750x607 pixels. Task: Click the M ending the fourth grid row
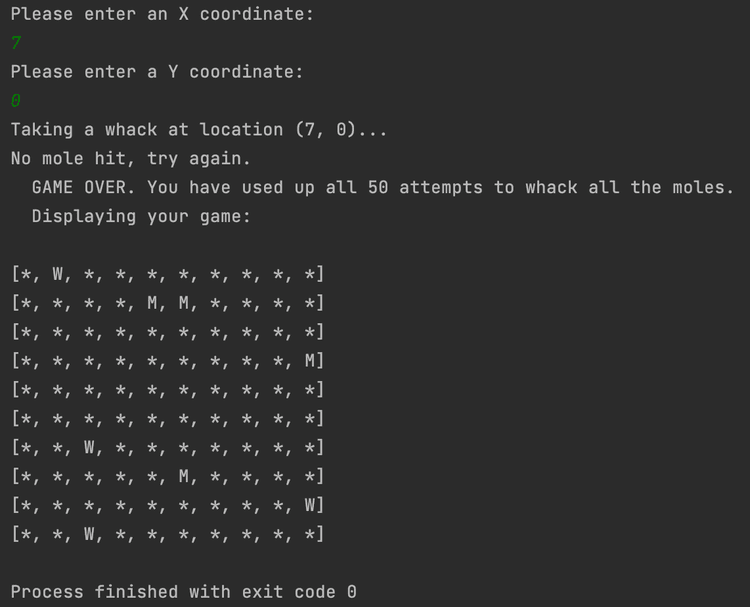click(311, 361)
